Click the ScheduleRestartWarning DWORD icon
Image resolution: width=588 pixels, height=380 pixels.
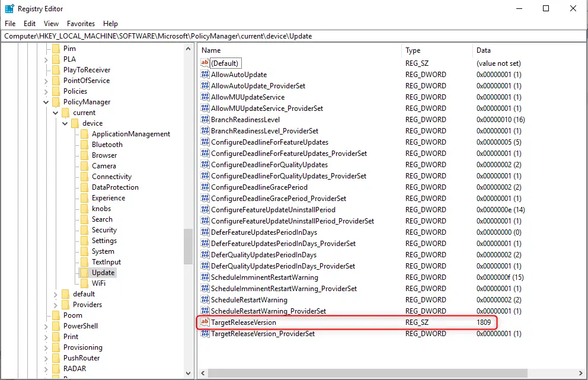pyautogui.click(x=204, y=299)
